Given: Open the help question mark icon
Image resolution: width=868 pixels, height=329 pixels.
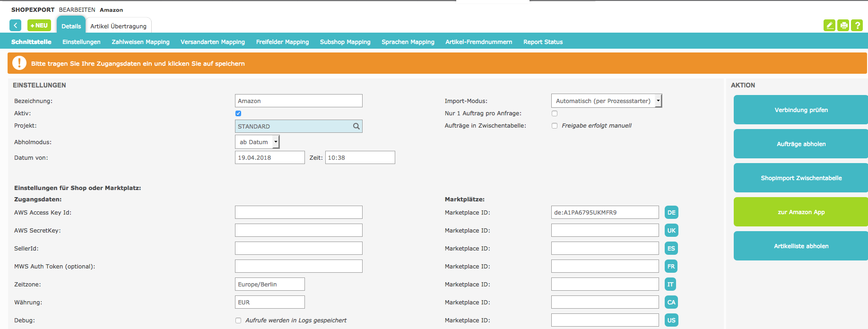Looking at the screenshot, I should [857, 26].
